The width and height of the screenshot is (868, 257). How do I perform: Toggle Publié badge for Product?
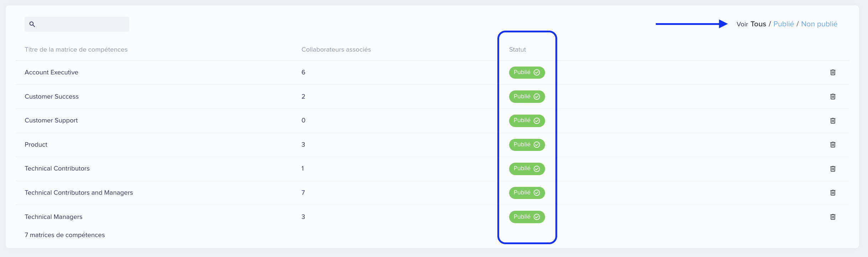[527, 145]
